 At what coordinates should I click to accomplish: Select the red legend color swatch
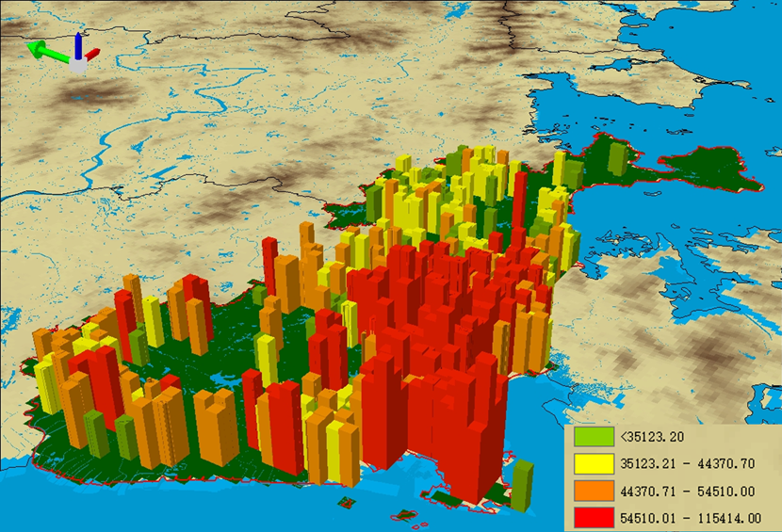pos(592,516)
